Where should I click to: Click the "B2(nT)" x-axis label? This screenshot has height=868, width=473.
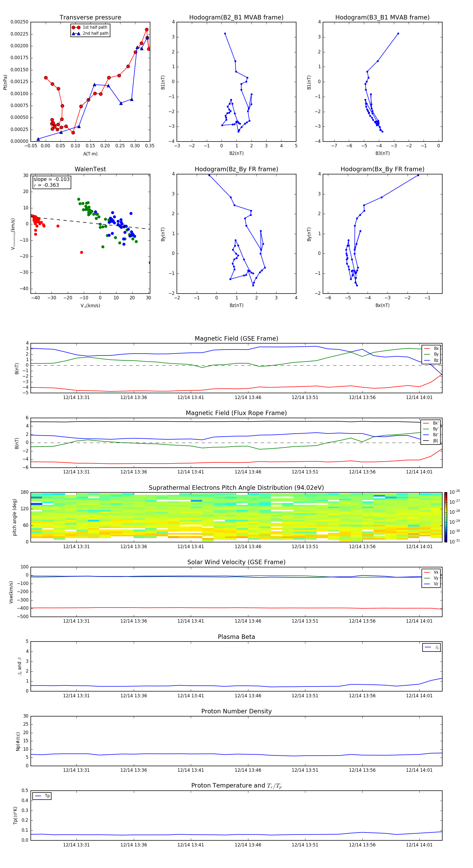pos(236,153)
